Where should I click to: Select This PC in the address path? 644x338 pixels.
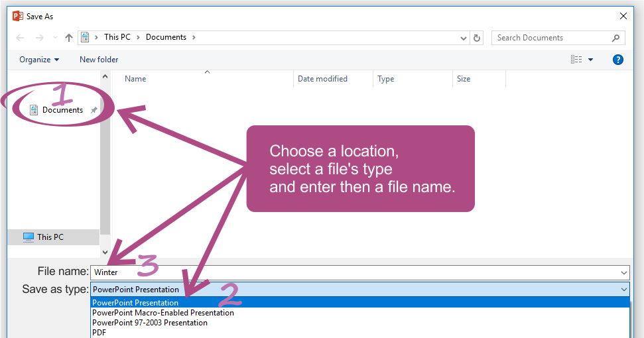click(x=117, y=37)
